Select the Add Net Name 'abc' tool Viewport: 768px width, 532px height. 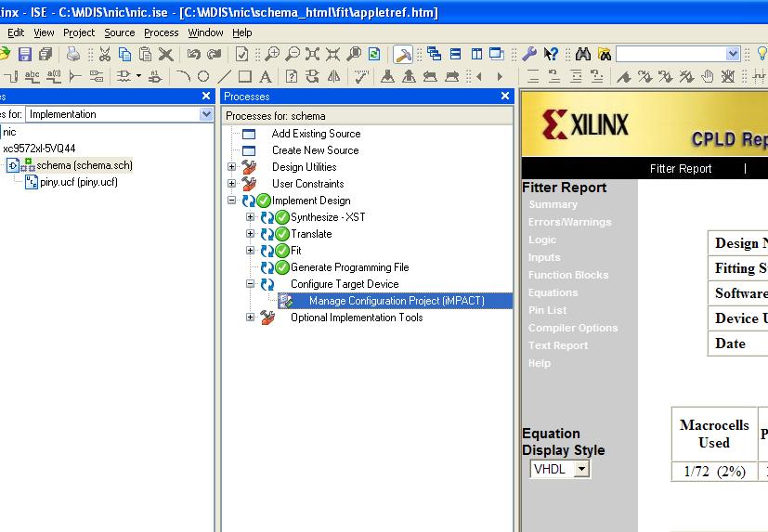pyautogui.click(x=33, y=76)
